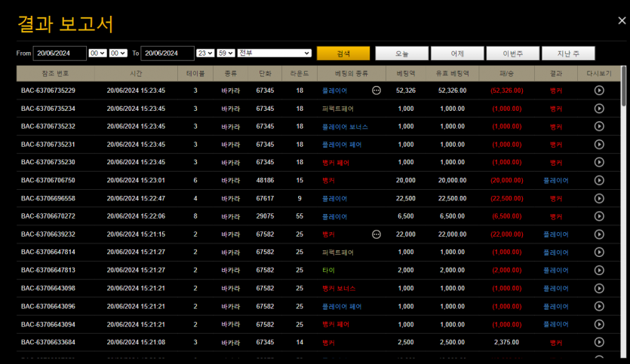
Task: Click the yellow 검색 search button
Action: pyautogui.click(x=343, y=54)
